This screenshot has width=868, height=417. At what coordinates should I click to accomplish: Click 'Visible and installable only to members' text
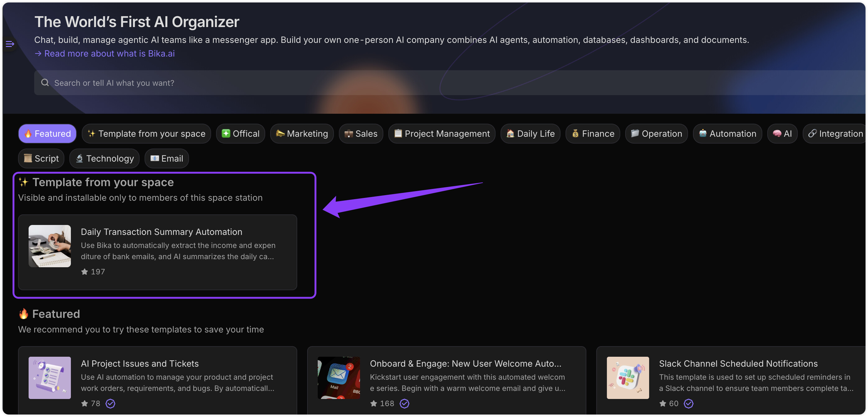(x=140, y=198)
